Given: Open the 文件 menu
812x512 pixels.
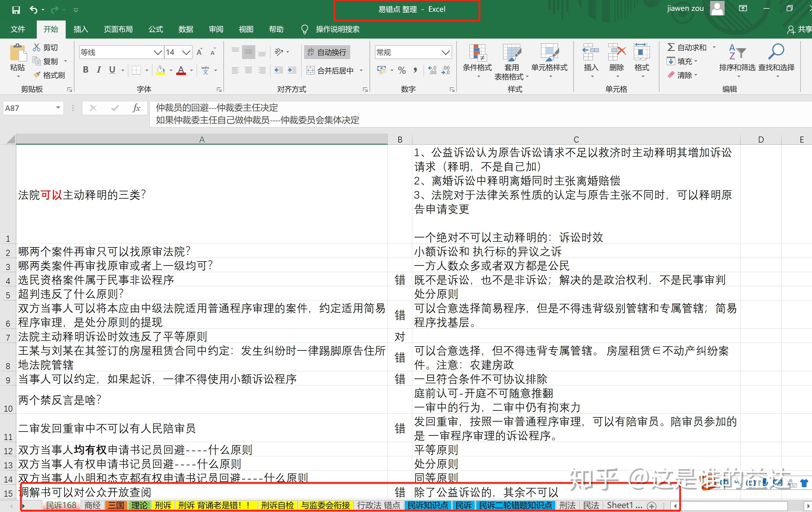Looking at the screenshot, I should [17, 29].
